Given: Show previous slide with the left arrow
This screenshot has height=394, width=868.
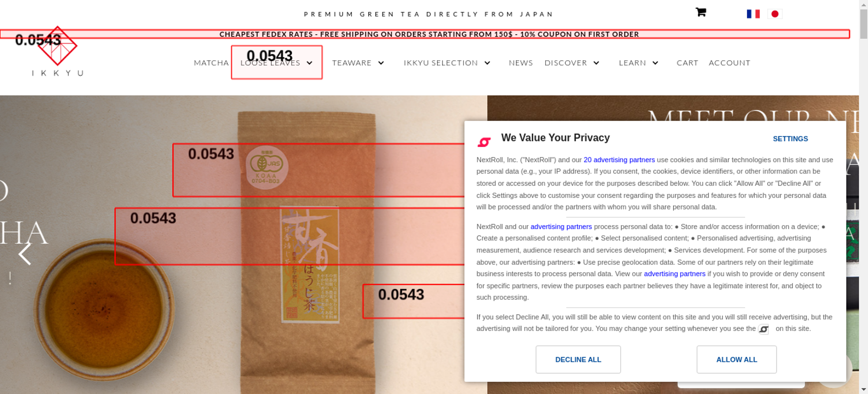Looking at the screenshot, I should [x=25, y=254].
